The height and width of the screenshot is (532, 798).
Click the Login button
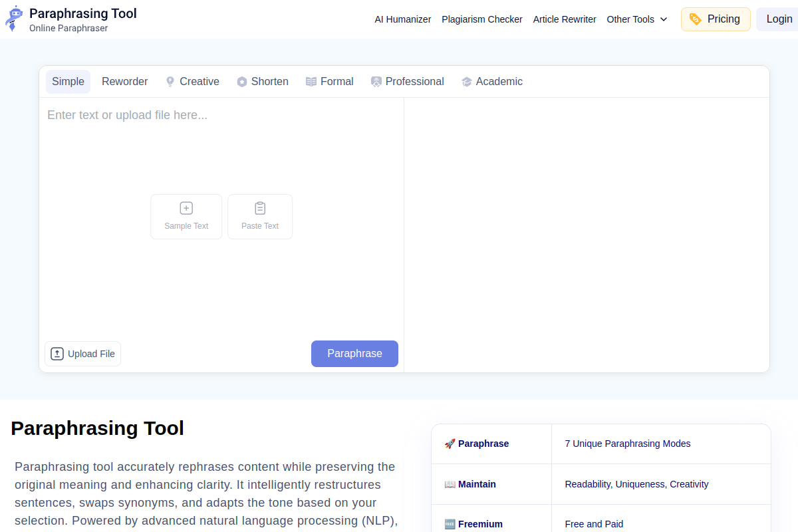pos(777,19)
